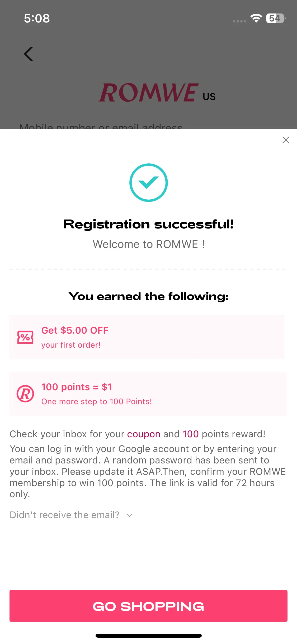Open the 100 points = $1 card
The height and width of the screenshot is (644, 297).
pos(148,394)
